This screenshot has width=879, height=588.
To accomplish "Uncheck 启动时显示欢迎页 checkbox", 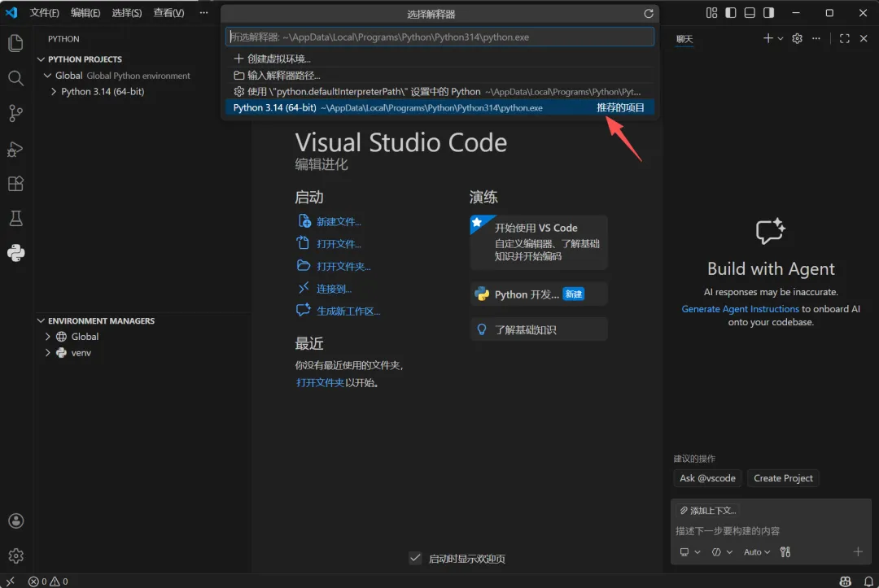I will point(415,559).
